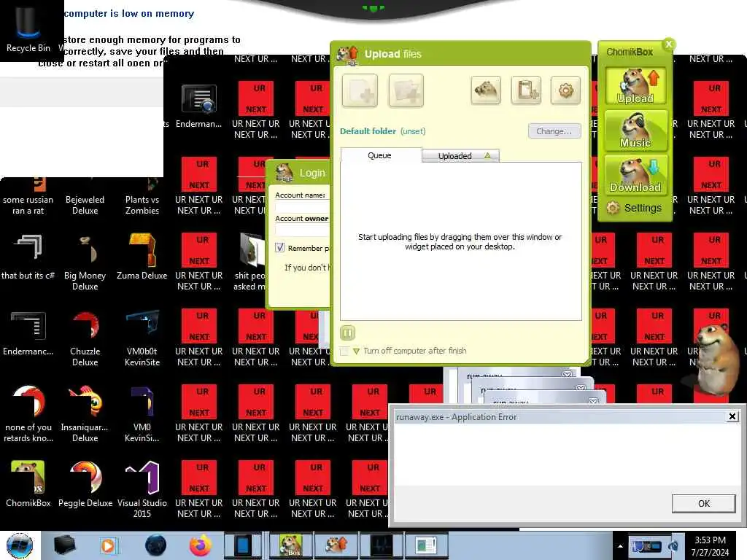The image size is (747, 560).
Task: Click the hamster icon in Upload toolbar
Action: click(x=485, y=90)
